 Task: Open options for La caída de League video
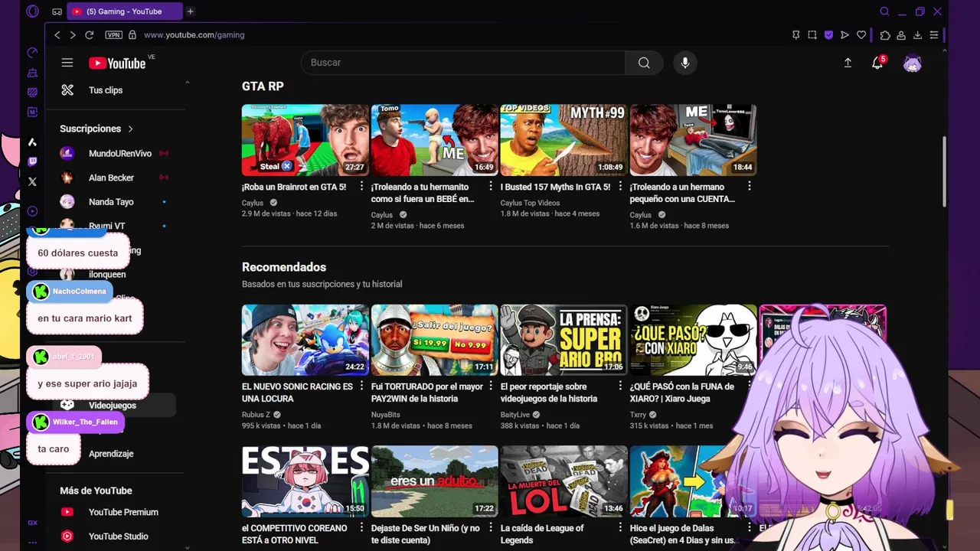620,528
